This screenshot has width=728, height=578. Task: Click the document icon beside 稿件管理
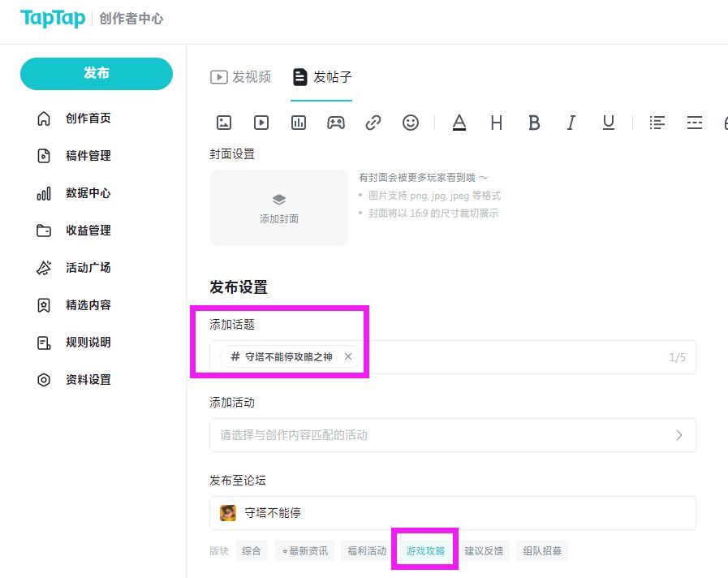[44, 156]
